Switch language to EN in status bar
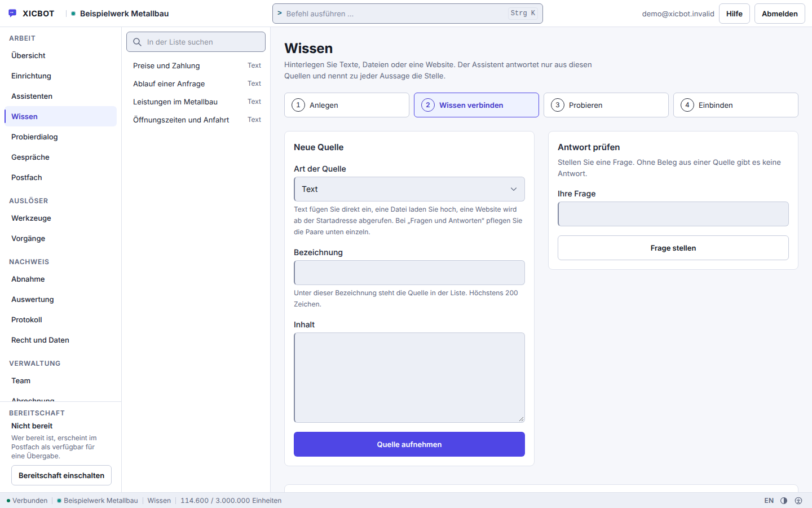This screenshot has width=812, height=508. point(769,501)
